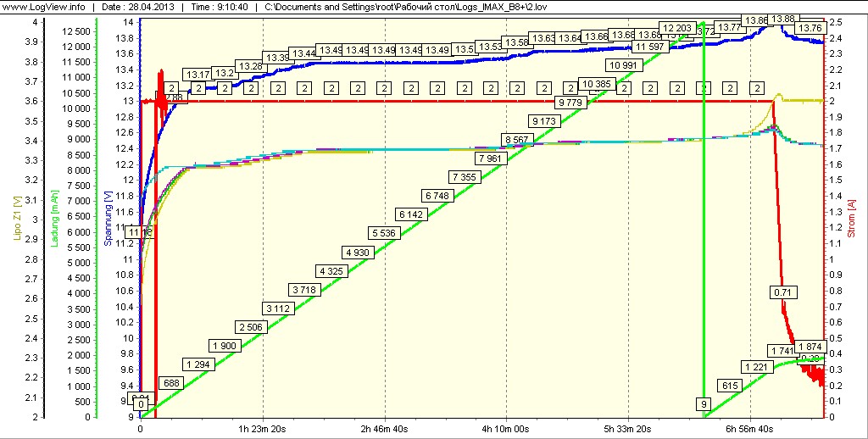Click the 9 779 charge data label

570,103
